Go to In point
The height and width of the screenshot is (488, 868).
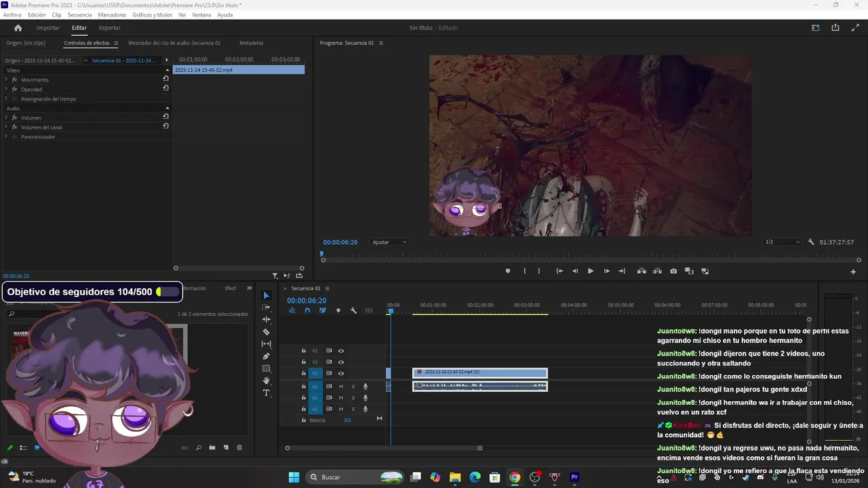559,271
